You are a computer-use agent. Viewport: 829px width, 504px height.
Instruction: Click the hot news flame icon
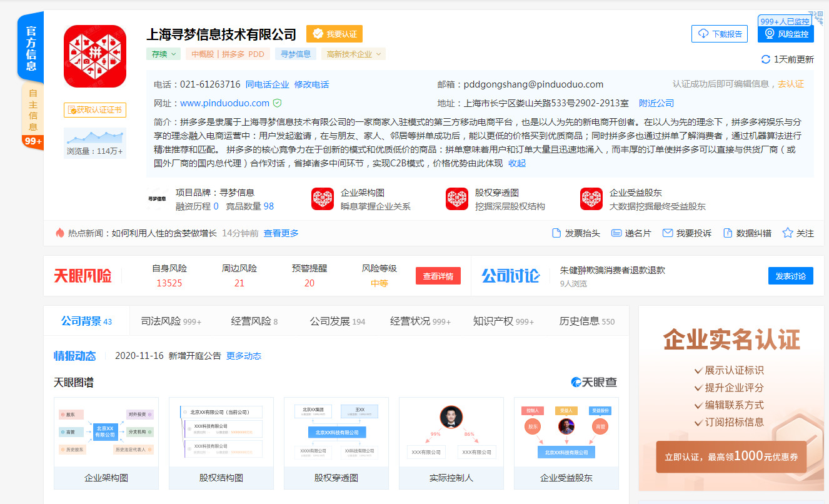pos(60,233)
